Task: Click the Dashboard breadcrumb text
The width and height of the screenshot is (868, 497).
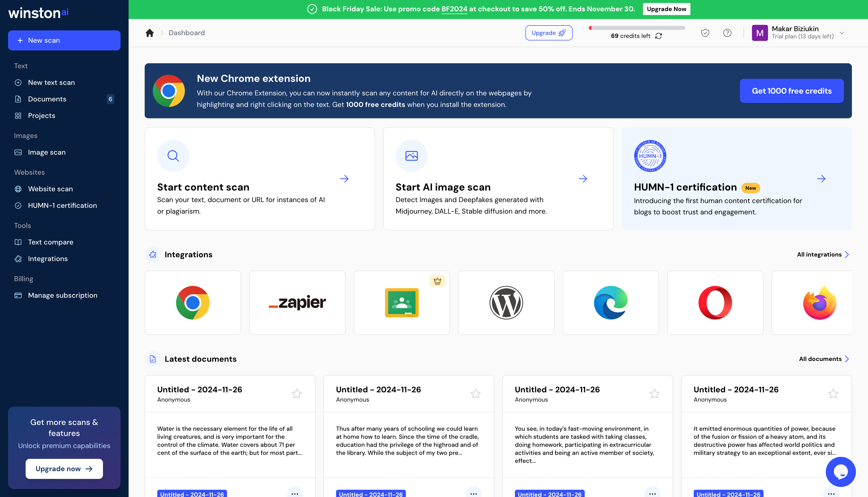Action: click(x=187, y=33)
